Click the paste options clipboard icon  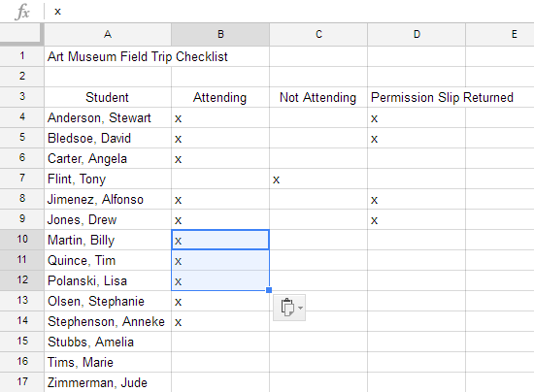click(x=287, y=308)
